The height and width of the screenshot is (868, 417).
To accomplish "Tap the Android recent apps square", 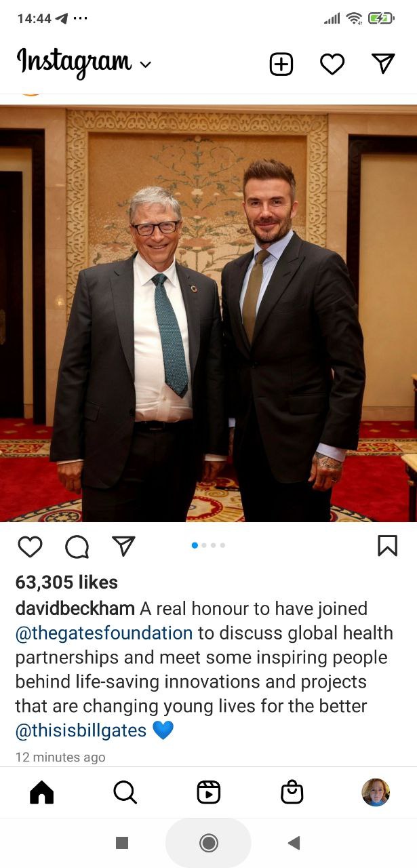I will click(122, 843).
